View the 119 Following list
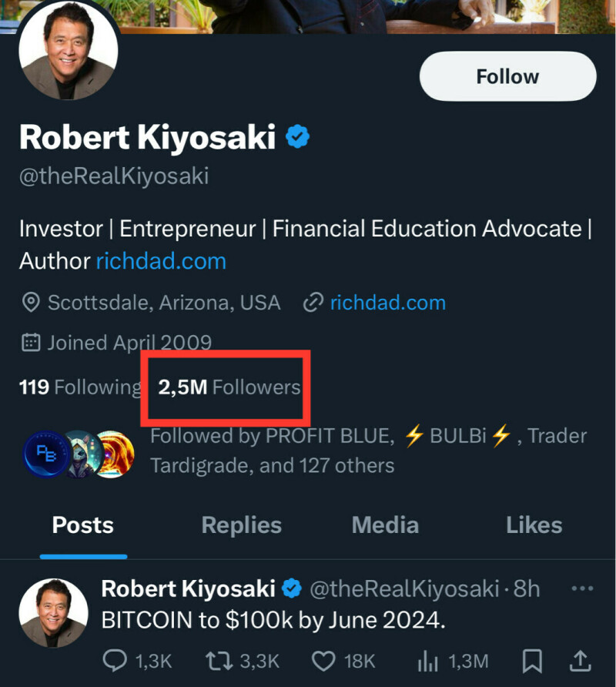The image size is (616, 687). pos(79,387)
